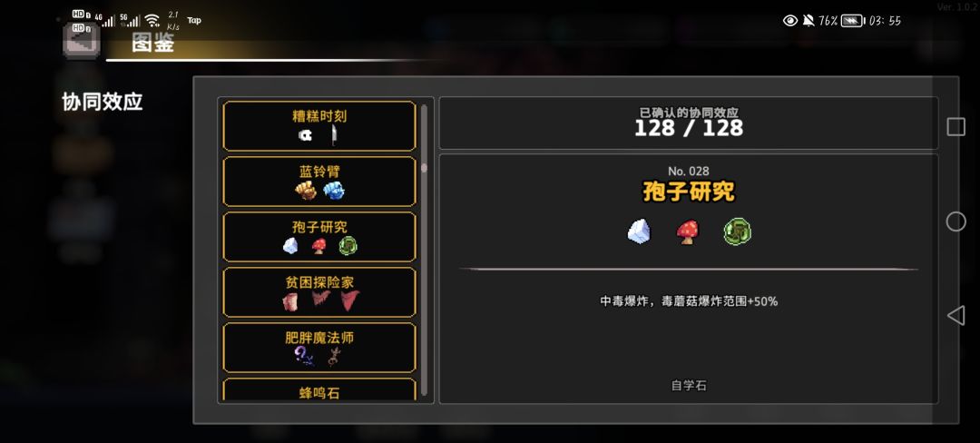This screenshot has height=443, width=980.
Task: Tap the 协同效应 category heading
Action: tap(103, 102)
